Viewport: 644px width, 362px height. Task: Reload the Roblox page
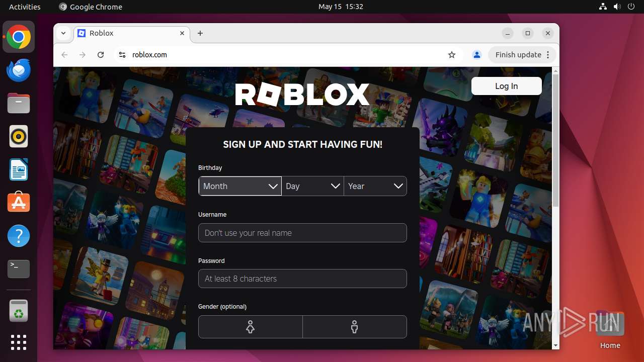(101, 55)
